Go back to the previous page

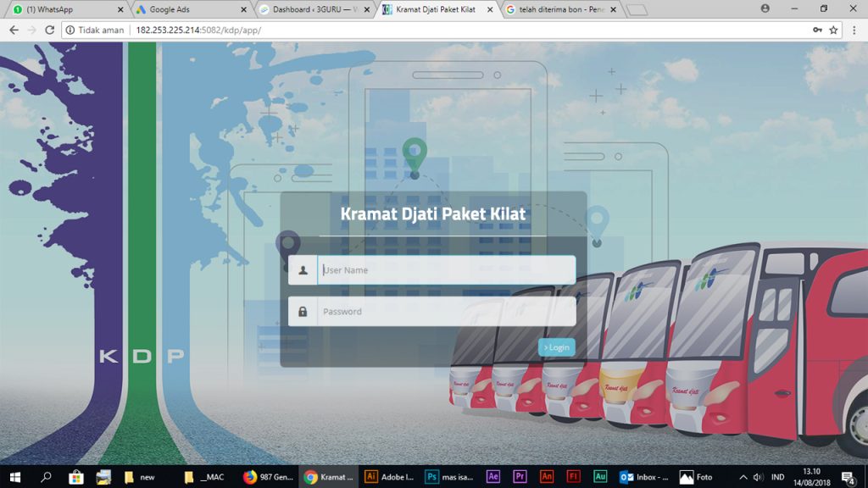tap(14, 30)
